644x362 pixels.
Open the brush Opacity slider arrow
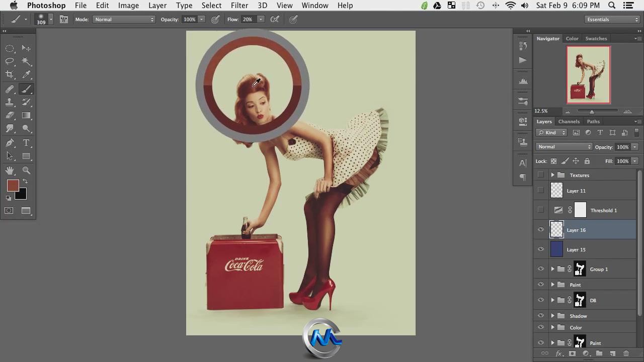tap(201, 19)
